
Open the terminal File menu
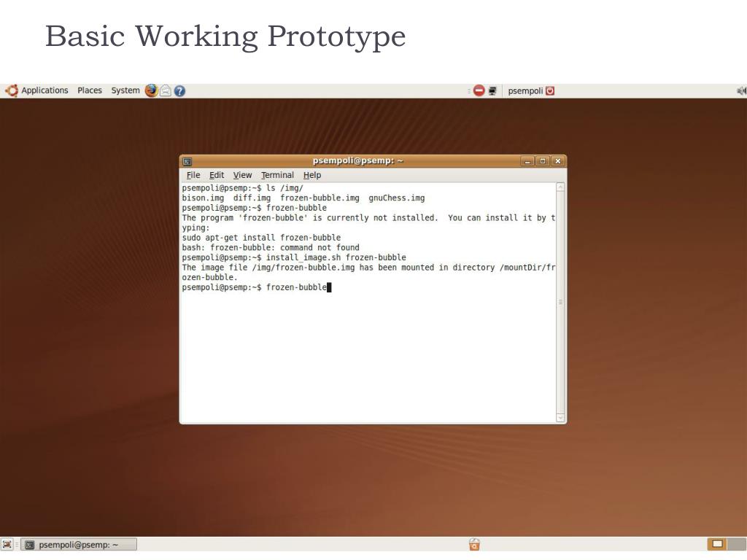click(x=193, y=175)
